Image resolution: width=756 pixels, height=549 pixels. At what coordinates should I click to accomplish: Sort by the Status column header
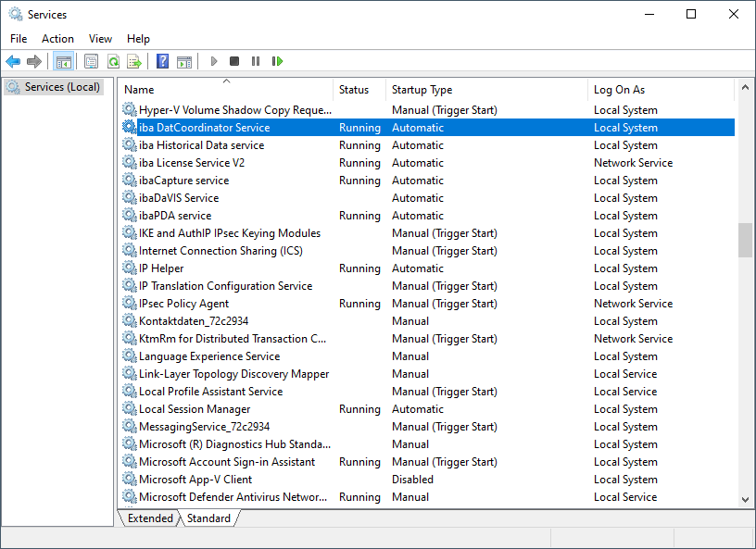coord(359,90)
